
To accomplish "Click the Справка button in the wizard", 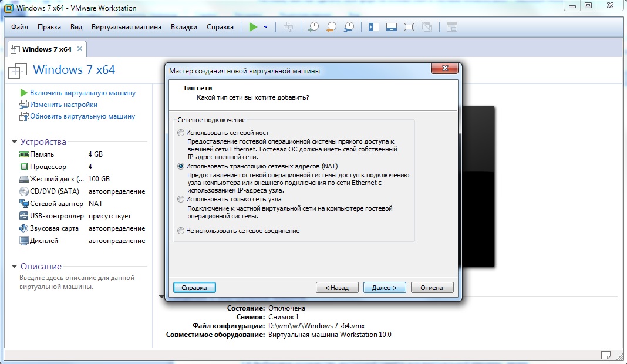I will coord(194,288).
